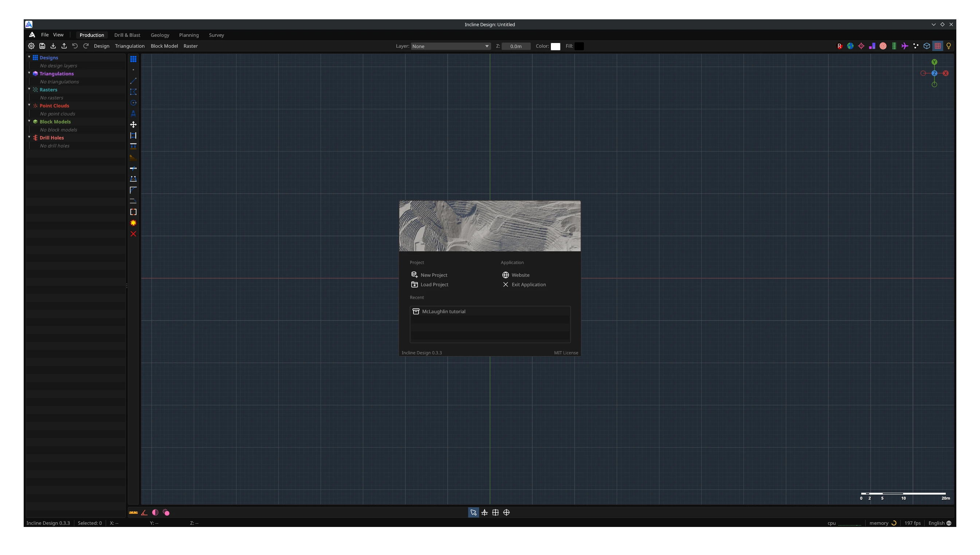Click the earth globe icon

click(850, 46)
